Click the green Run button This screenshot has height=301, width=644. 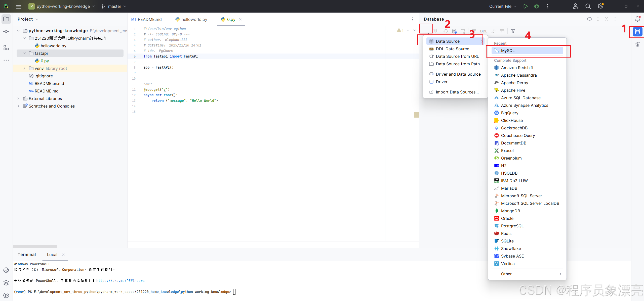point(525,6)
